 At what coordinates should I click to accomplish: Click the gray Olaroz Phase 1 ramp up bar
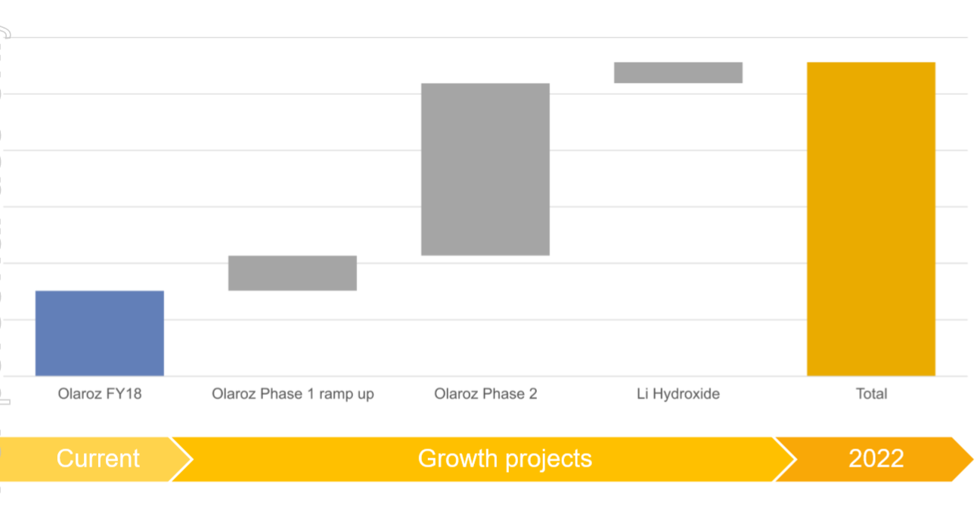[x=293, y=273]
